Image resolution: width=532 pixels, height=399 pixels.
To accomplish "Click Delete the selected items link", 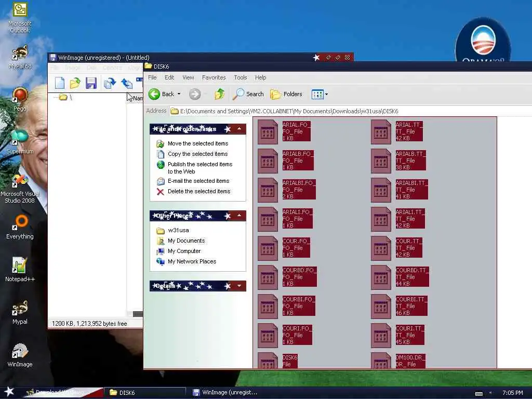I will tap(199, 191).
